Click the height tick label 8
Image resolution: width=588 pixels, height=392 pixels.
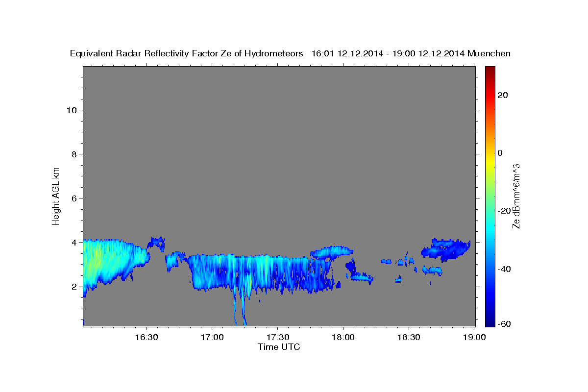[74, 154]
